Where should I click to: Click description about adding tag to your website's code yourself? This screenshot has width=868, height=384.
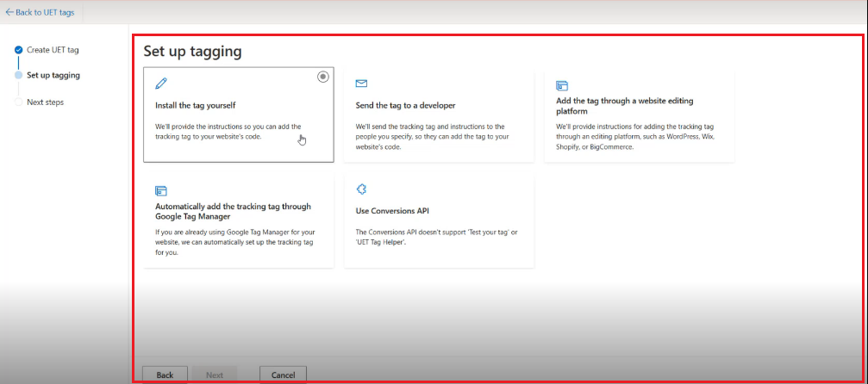click(228, 132)
